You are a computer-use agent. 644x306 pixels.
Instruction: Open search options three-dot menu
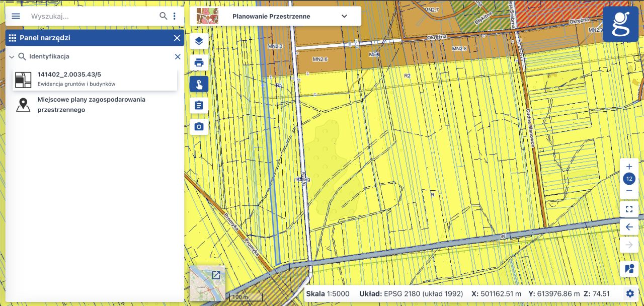[x=175, y=16]
